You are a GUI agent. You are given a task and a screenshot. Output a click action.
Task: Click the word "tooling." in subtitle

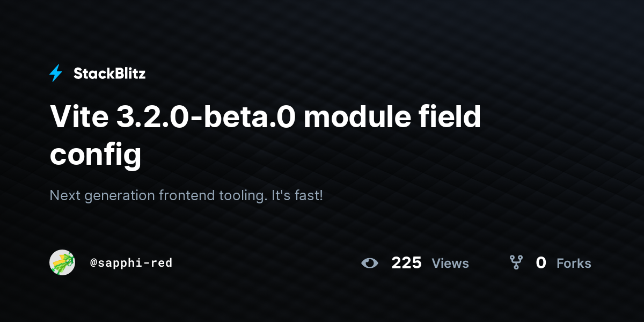243,195
